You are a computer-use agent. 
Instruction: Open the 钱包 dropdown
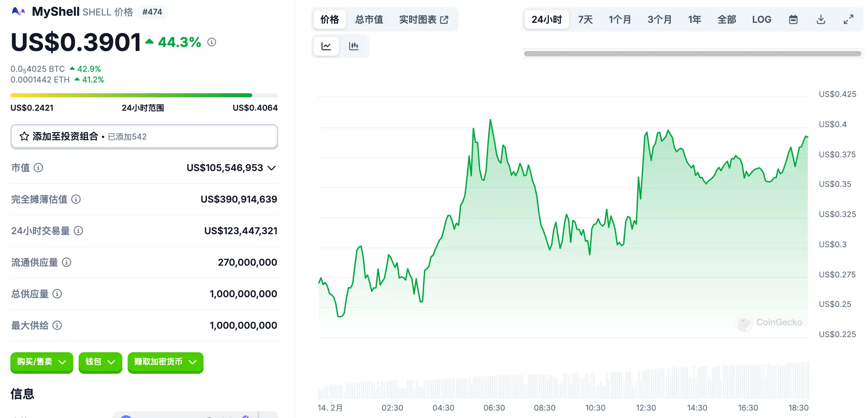click(100, 362)
